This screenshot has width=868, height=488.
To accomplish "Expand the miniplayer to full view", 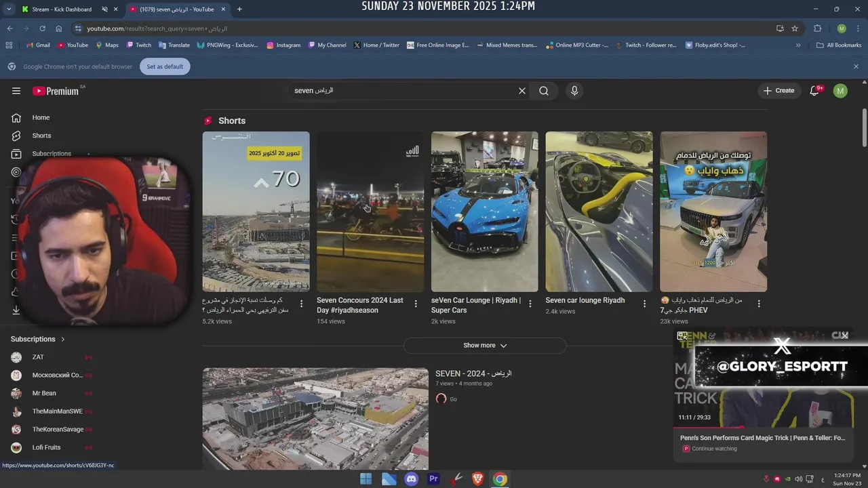I will tap(683, 335).
